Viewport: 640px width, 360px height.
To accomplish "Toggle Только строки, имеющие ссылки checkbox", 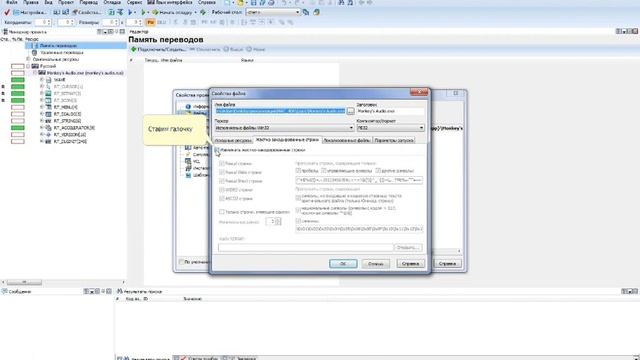I will 222,212.
